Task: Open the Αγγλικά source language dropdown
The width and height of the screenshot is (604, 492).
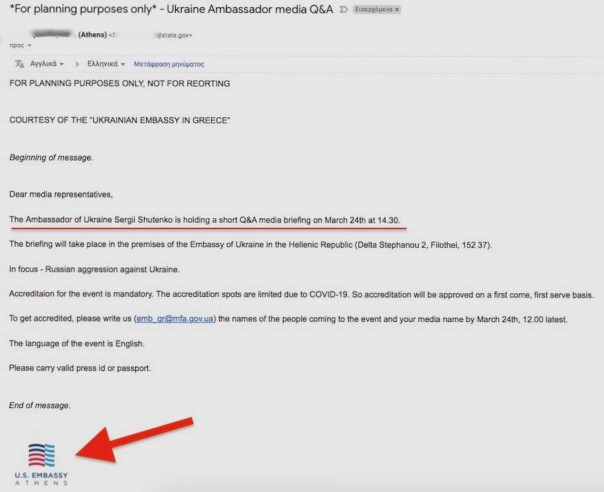Action: click(47, 64)
